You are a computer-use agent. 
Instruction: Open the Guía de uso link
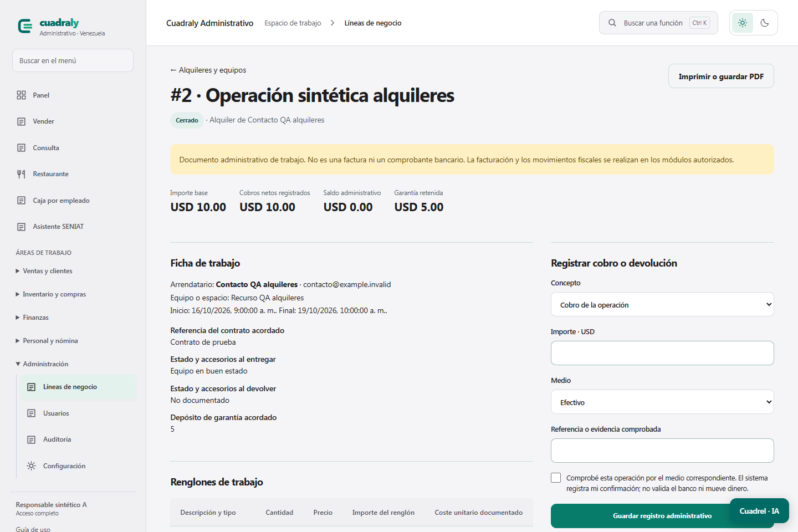(x=33, y=529)
